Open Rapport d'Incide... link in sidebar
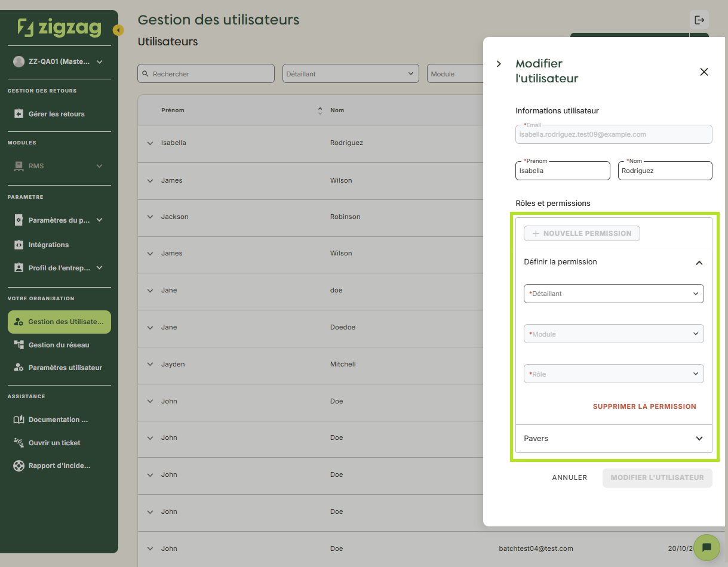728x567 pixels. point(59,466)
